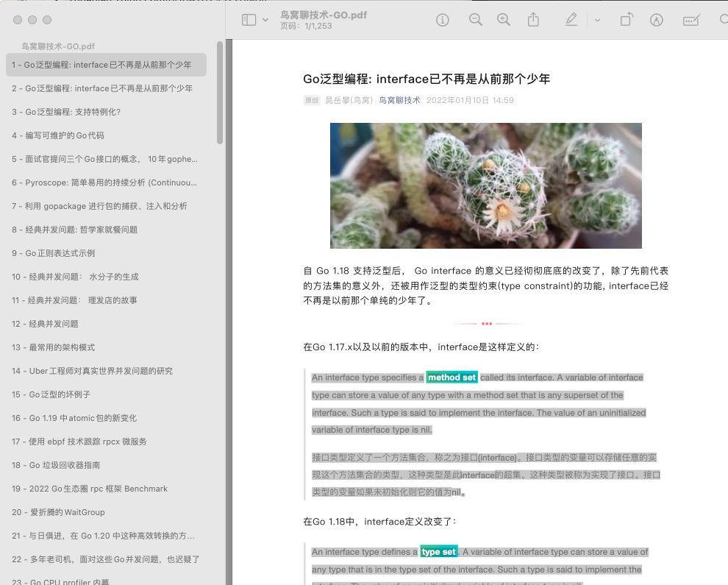Open the document info inspector
This screenshot has height=585, width=728.
(x=443, y=20)
